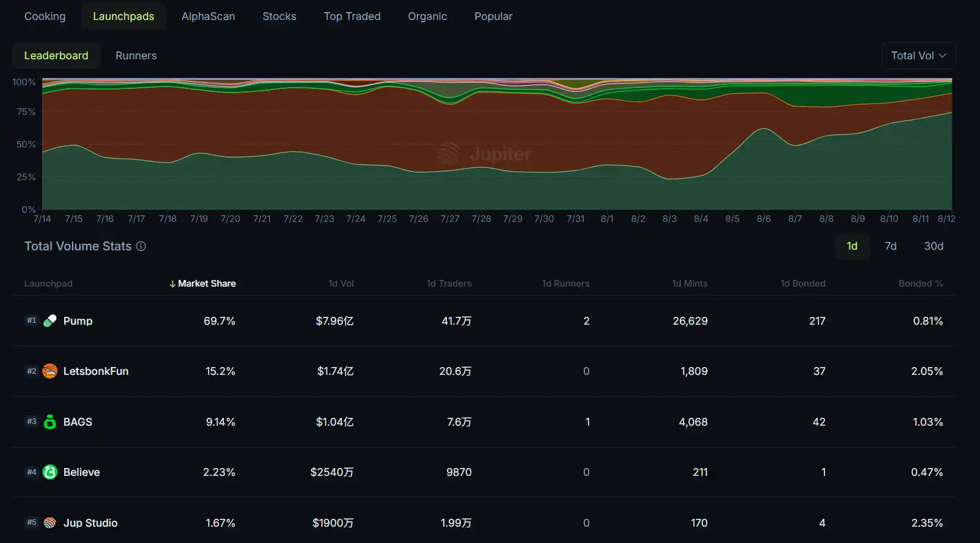The image size is (980, 543).
Task: Sort by the 1d Vol column
Action: click(341, 284)
